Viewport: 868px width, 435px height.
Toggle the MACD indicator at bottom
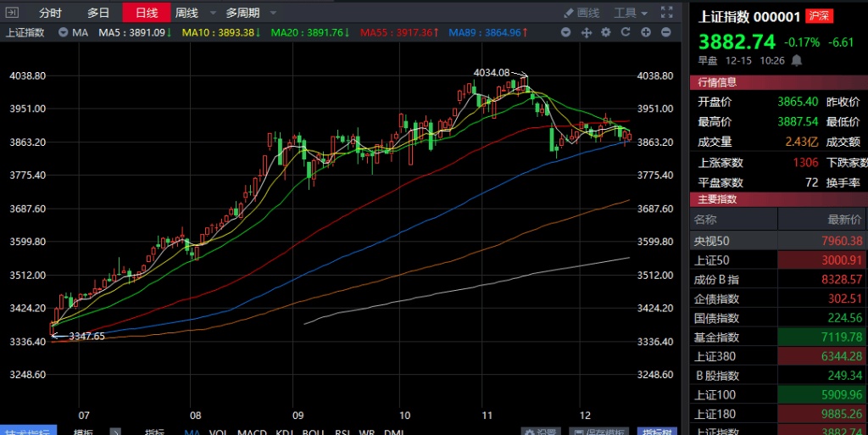[252, 433]
